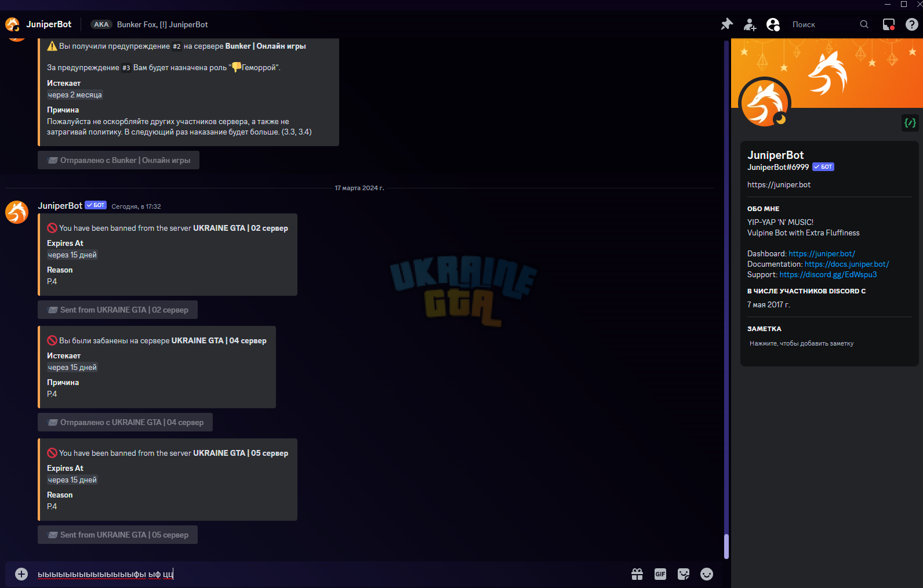Viewport: 923px width, 588px height.
Task: Click the JuniperBot username in the message header
Action: 60,206
